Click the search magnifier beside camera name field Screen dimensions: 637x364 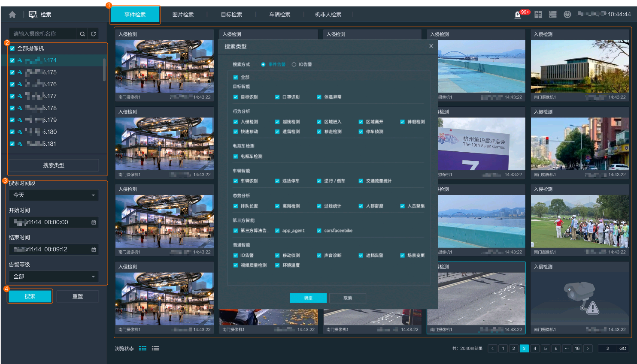[82, 34]
